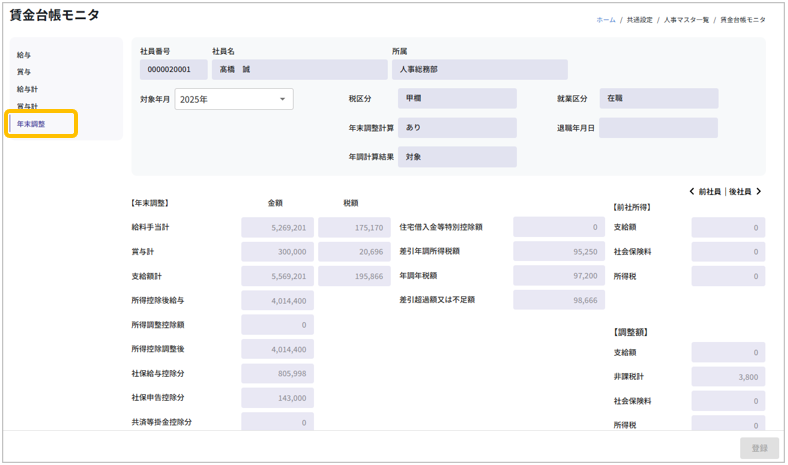The width and height of the screenshot is (788, 465).
Task: Click the empty 退職年月日 field
Action: 658,128
